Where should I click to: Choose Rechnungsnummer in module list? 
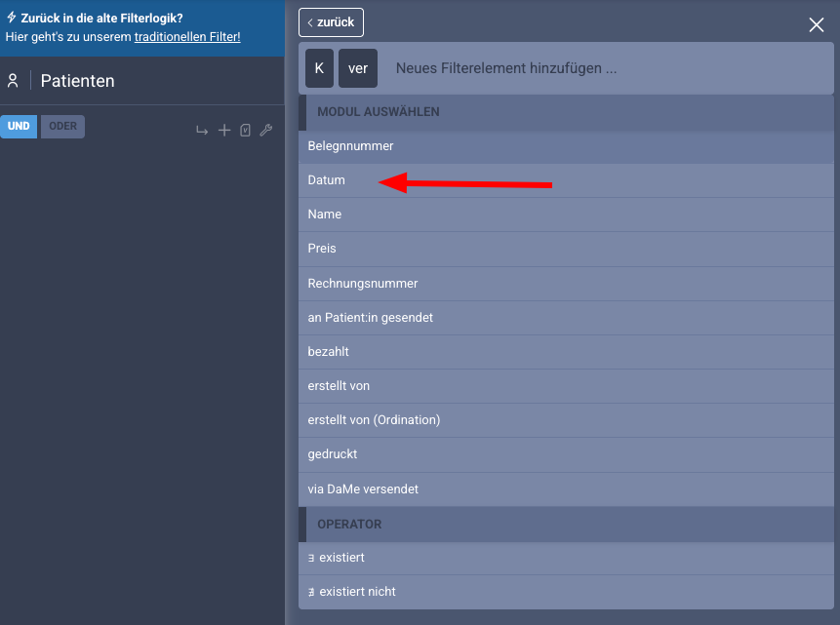pos(363,284)
